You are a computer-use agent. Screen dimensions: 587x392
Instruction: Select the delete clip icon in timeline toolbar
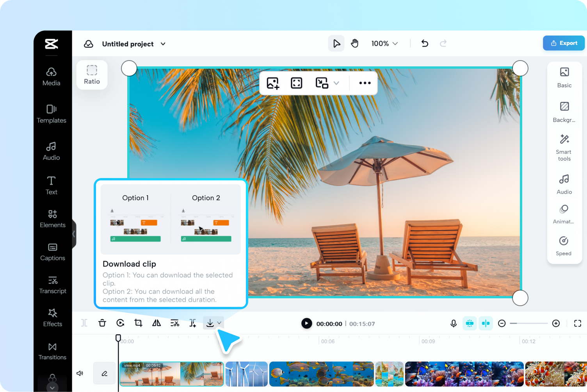(x=102, y=323)
